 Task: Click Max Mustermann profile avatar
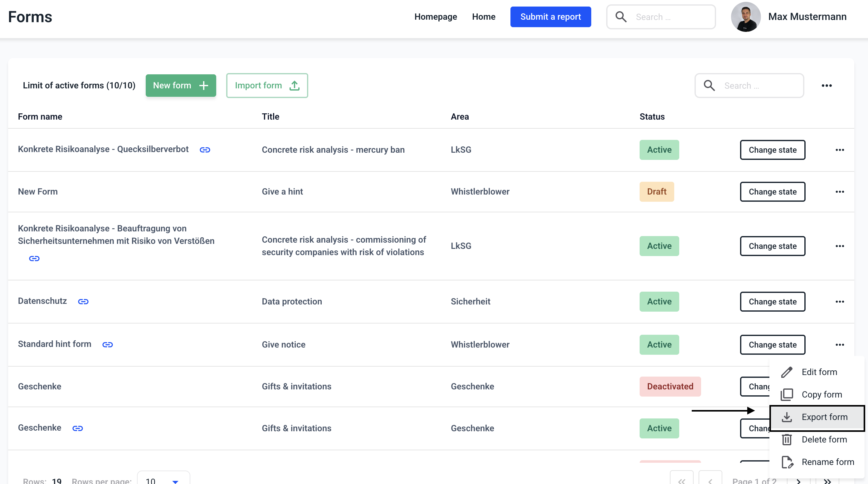pos(745,17)
